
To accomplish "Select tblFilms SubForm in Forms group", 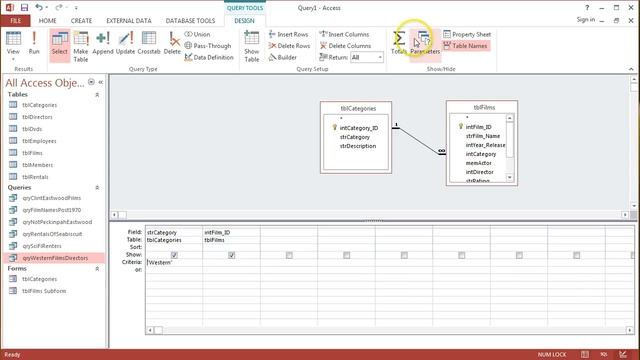I will [x=44, y=291].
